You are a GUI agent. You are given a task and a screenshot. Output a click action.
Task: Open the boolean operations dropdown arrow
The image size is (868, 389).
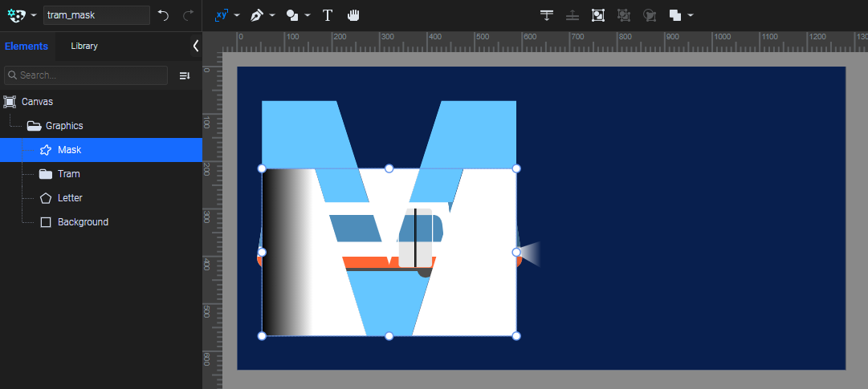click(x=691, y=15)
